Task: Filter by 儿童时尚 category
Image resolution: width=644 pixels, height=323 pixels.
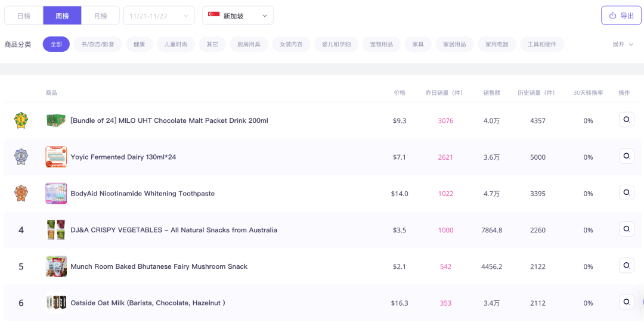Action: click(x=176, y=44)
